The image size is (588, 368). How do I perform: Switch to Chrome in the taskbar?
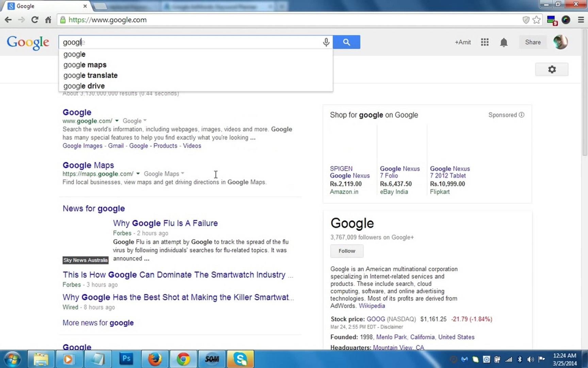pyautogui.click(x=183, y=359)
